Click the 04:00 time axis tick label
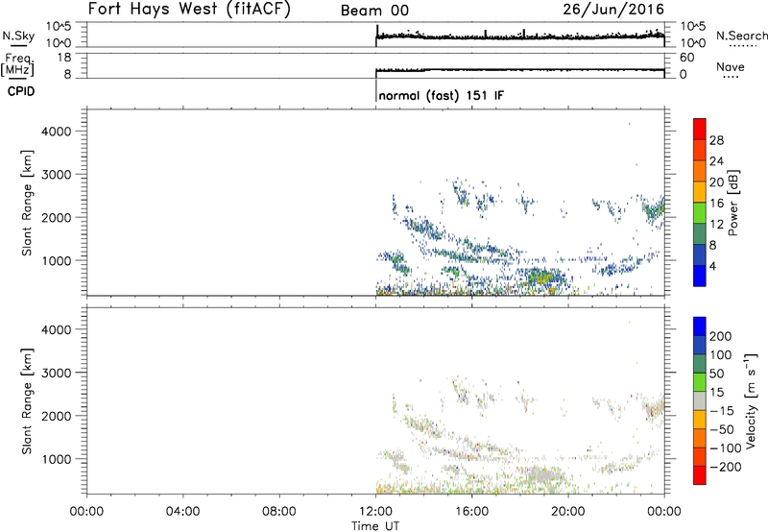Screen dimensions: 768x532 click(183, 512)
